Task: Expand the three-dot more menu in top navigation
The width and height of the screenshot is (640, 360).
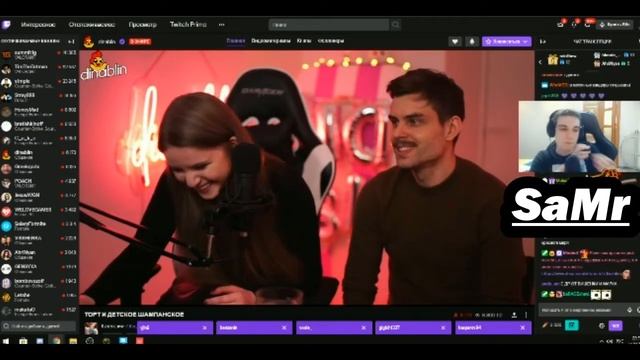Action: pos(222,25)
